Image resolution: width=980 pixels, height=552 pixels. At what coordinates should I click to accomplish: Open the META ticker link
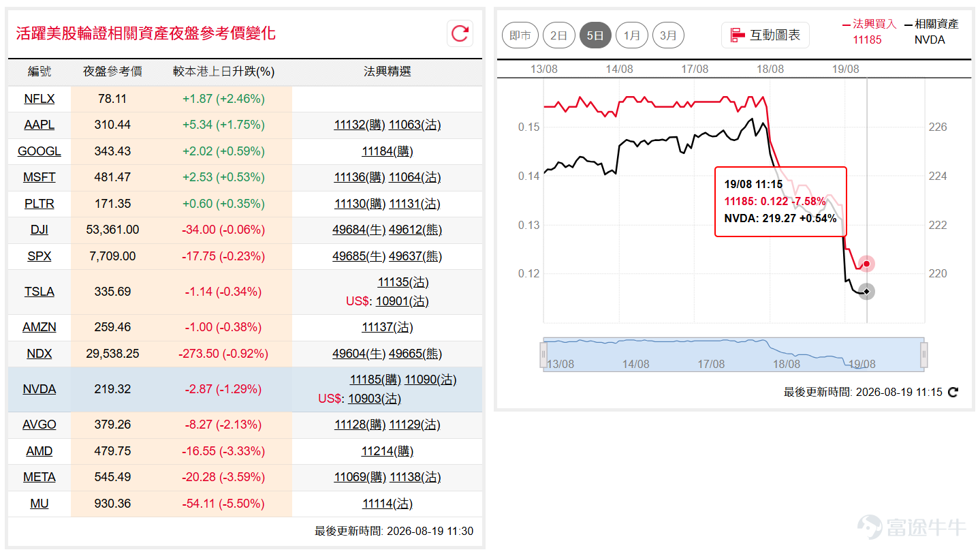(39, 477)
